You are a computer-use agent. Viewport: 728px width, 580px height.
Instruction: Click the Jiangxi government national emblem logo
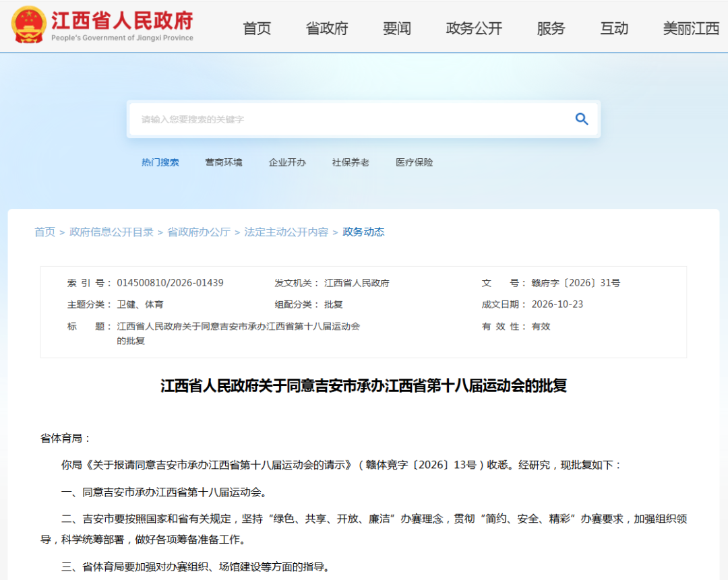pos(29,25)
